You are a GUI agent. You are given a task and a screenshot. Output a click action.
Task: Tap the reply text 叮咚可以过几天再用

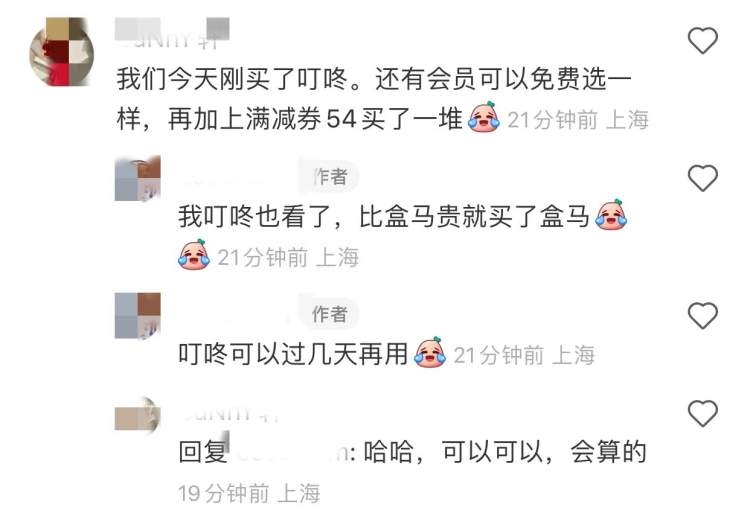point(293,354)
